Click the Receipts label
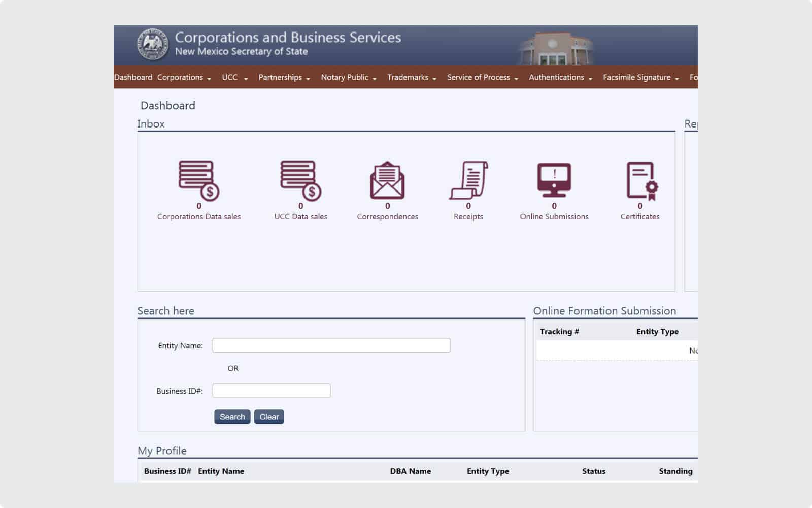Image resolution: width=812 pixels, height=508 pixels. click(x=468, y=216)
